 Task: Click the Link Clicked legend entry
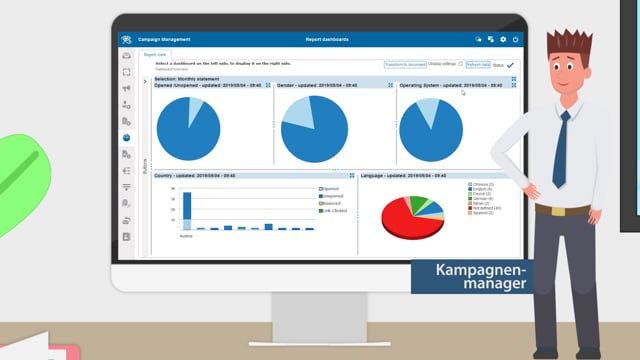[x=333, y=211]
